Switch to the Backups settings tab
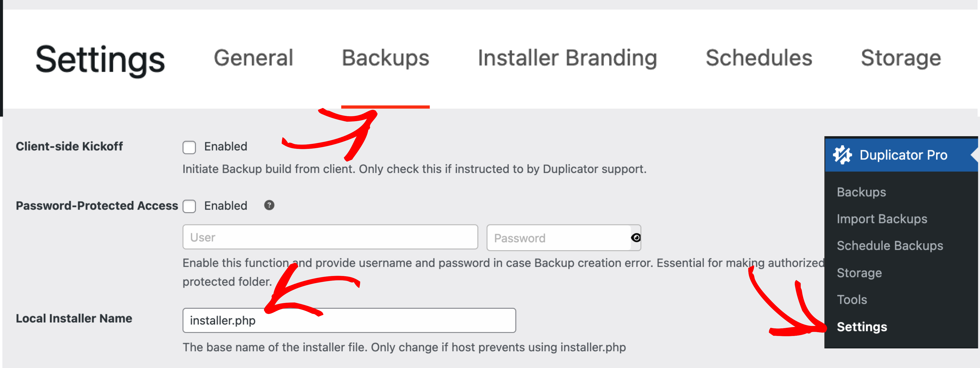The image size is (980, 368). coord(385,58)
